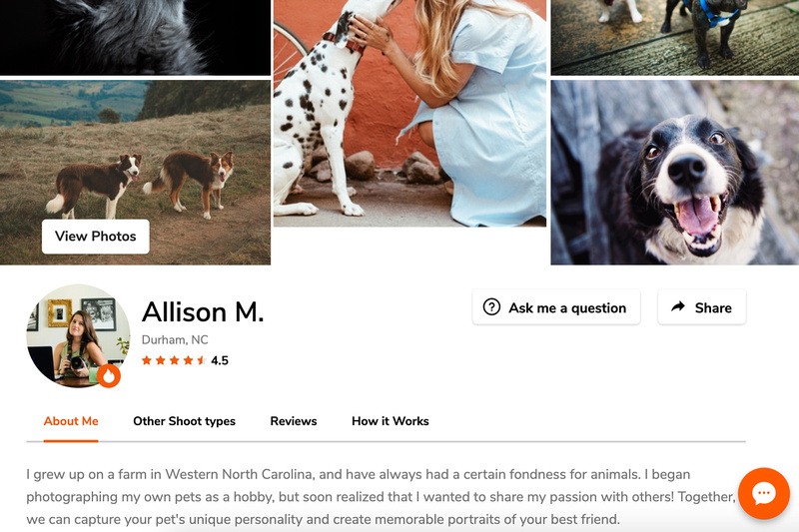Click the Allison M. name heading
The height and width of the screenshot is (532, 799).
tap(203, 312)
